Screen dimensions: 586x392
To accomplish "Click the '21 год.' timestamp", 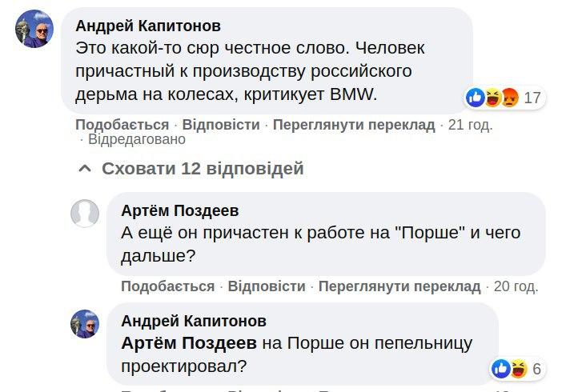I will [471, 125].
